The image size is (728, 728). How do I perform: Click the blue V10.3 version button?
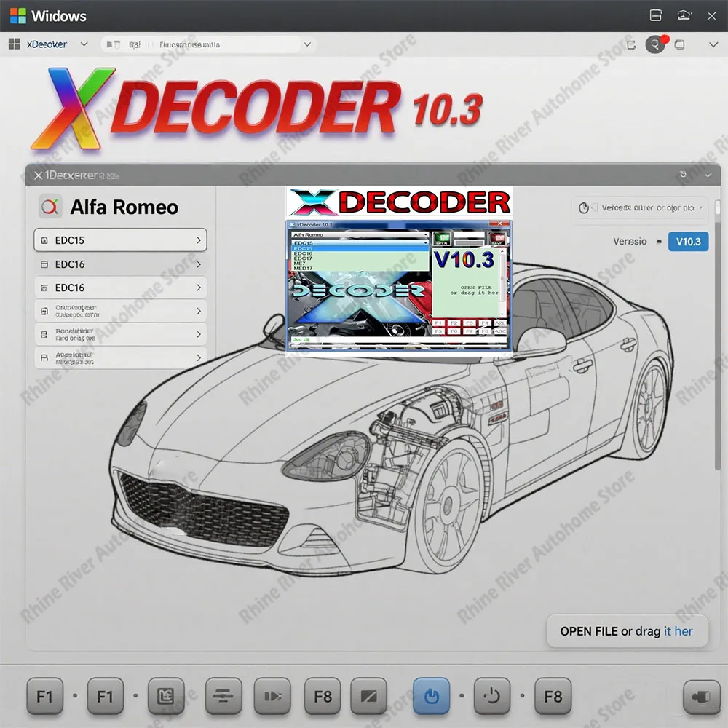point(688,242)
